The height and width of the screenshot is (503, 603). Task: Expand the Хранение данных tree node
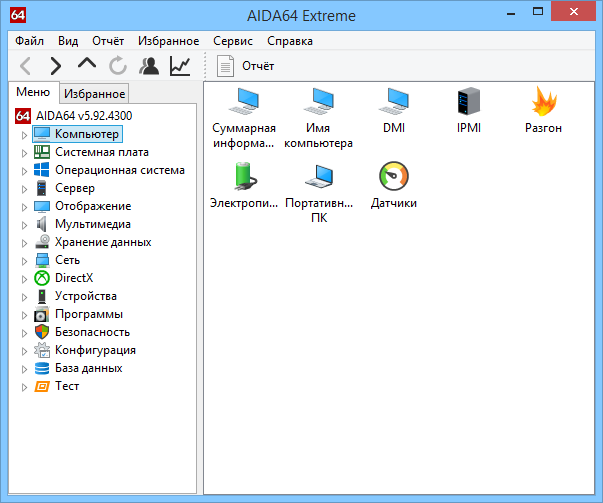(x=24, y=243)
